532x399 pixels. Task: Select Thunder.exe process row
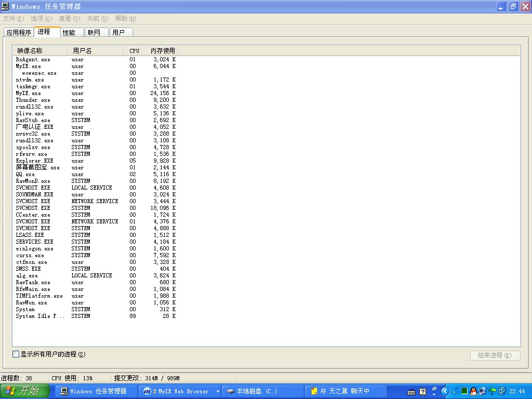coord(96,100)
